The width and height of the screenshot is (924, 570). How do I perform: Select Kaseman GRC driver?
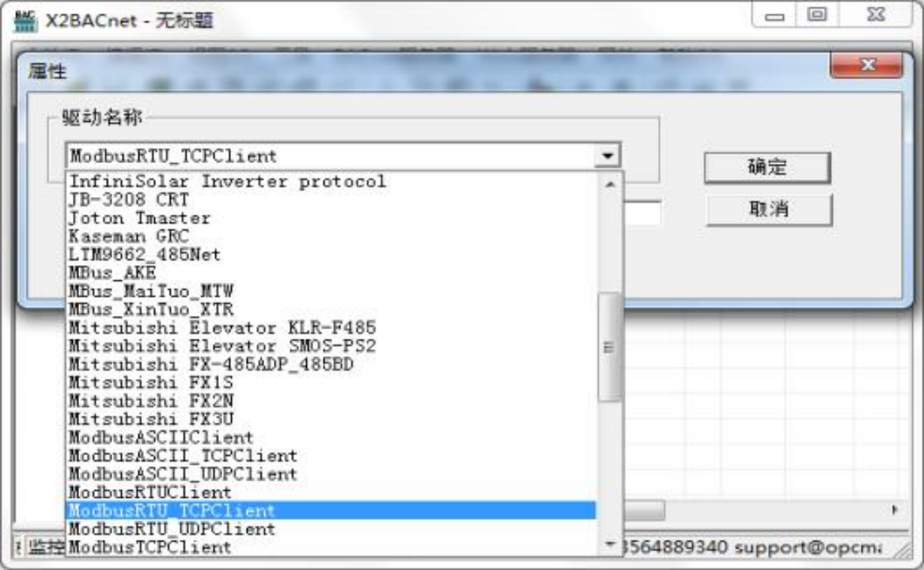[331, 237]
